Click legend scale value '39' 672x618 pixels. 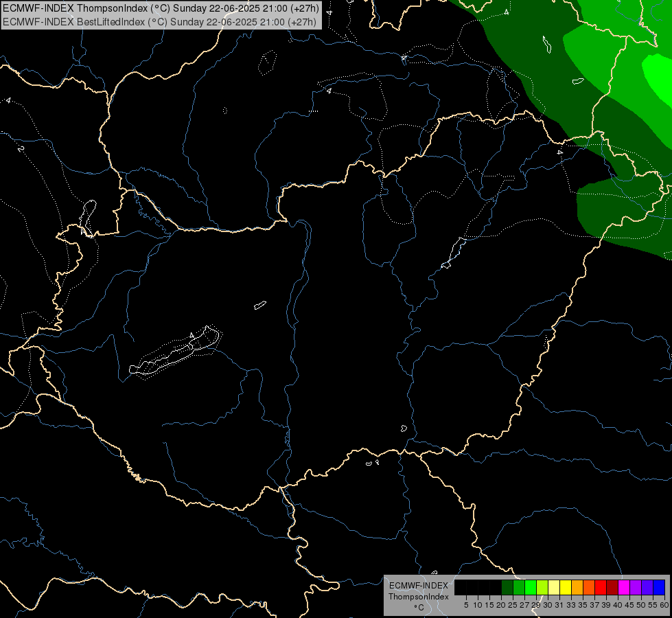click(606, 605)
